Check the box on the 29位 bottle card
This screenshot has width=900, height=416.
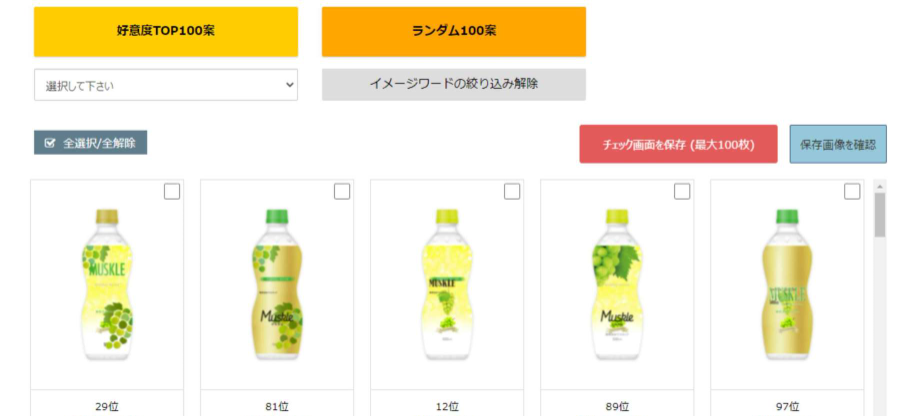coord(172,192)
